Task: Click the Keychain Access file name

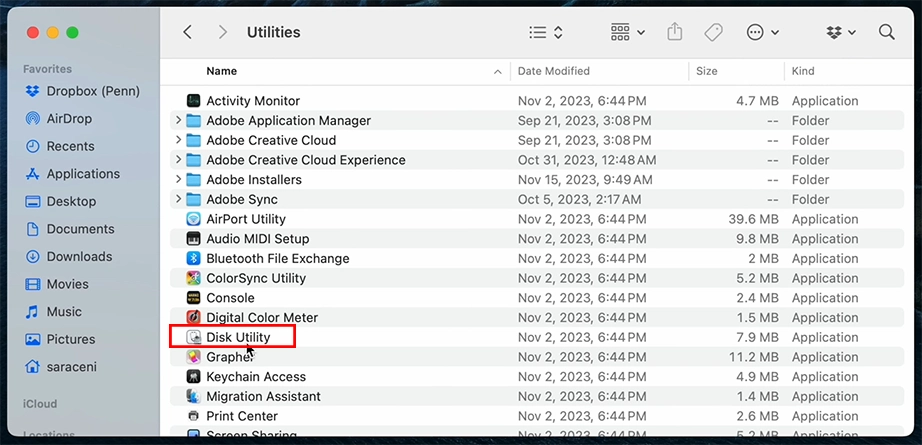Action: (256, 377)
